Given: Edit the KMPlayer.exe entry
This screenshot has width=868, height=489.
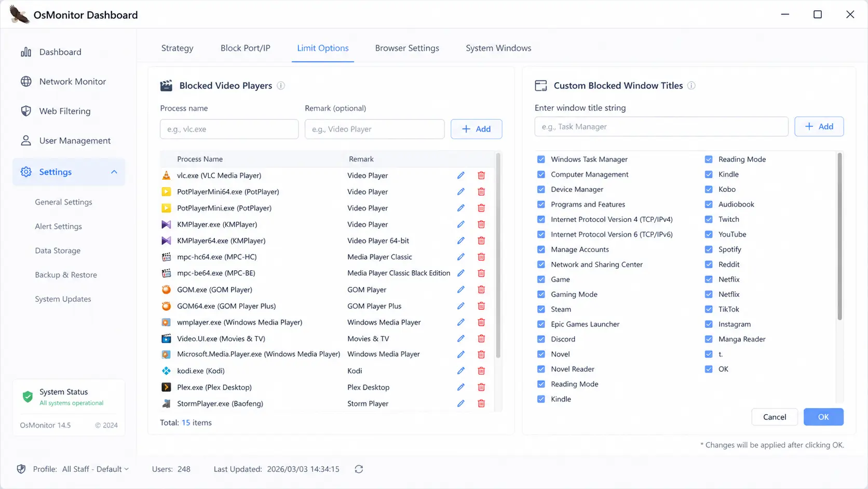Looking at the screenshot, I should click(x=460, y=224).
